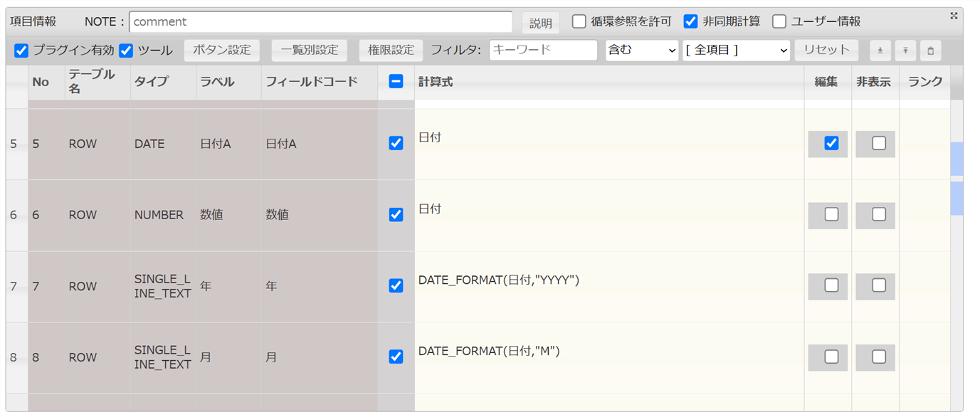Image resolution: width=980 pixels, height=417 pixels.
Task: Click the download (import) arrow icon
Action: pos(880,51)
